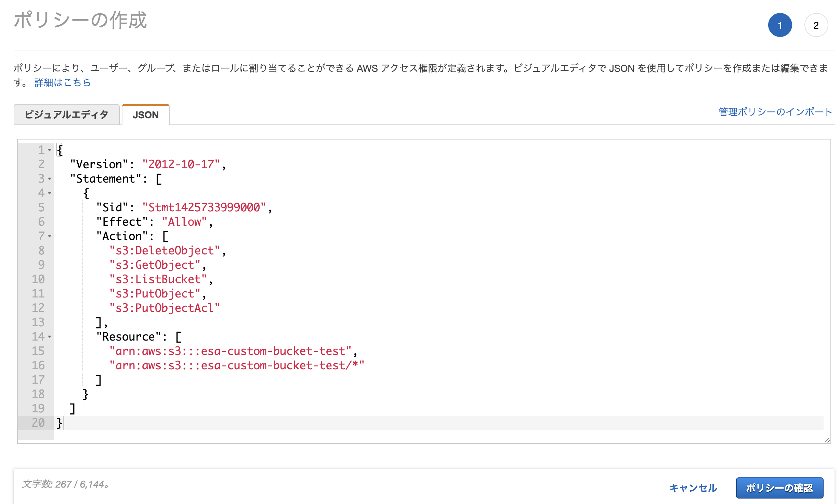
Task: Go to step 2 circle indicator
Action: (x=816, y=25)
